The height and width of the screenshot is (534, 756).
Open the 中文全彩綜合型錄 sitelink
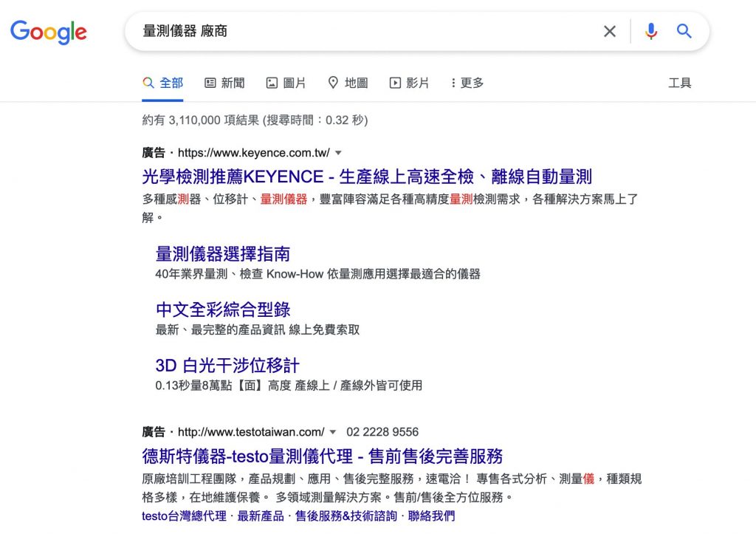click(x=223, y=309)
